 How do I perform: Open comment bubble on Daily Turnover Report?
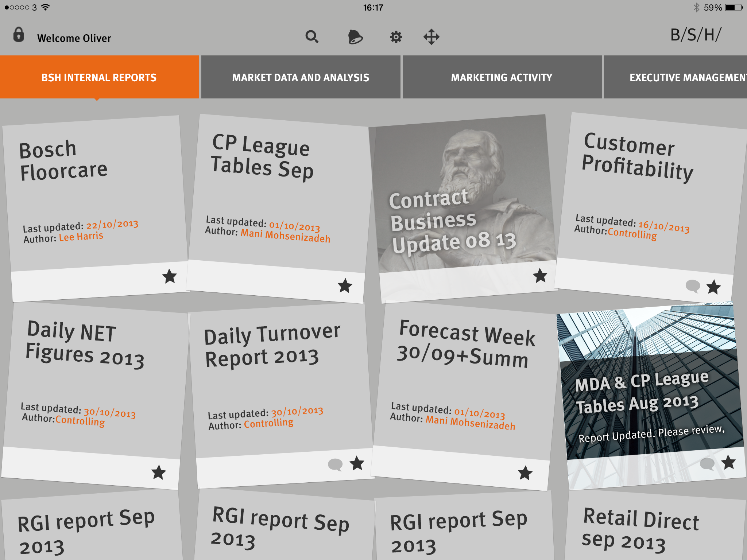click(x=335, y=464)
